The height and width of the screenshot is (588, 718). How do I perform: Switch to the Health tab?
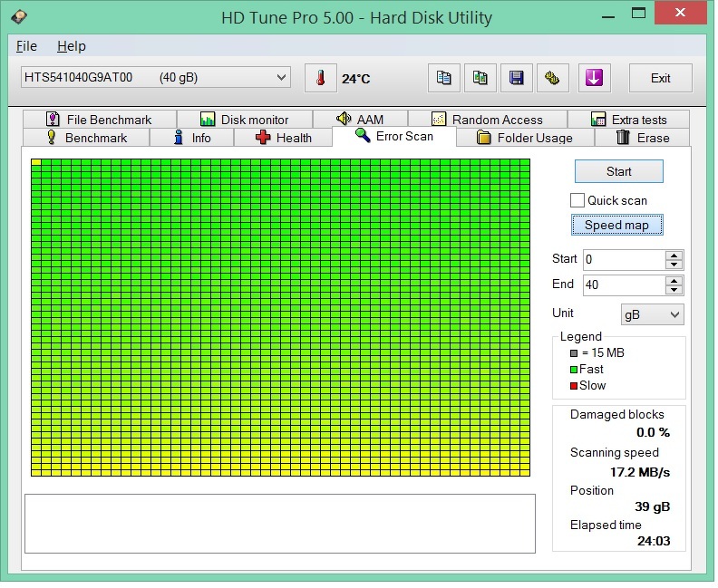tap(283, 138)
